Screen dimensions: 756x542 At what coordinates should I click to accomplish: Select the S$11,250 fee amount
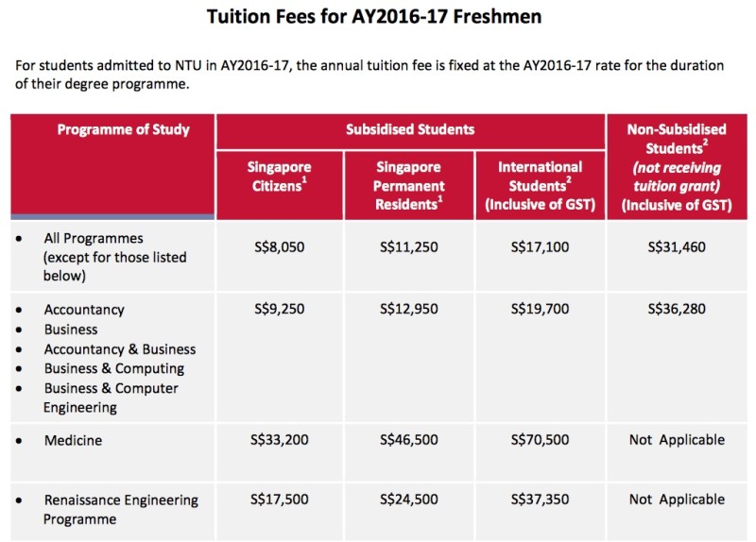point(409,246)
